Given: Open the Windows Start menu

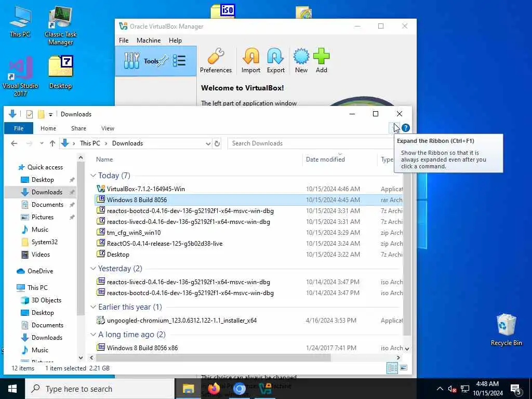Looking at the screenshot, I should pyautogui.click(x=12, y=389).
